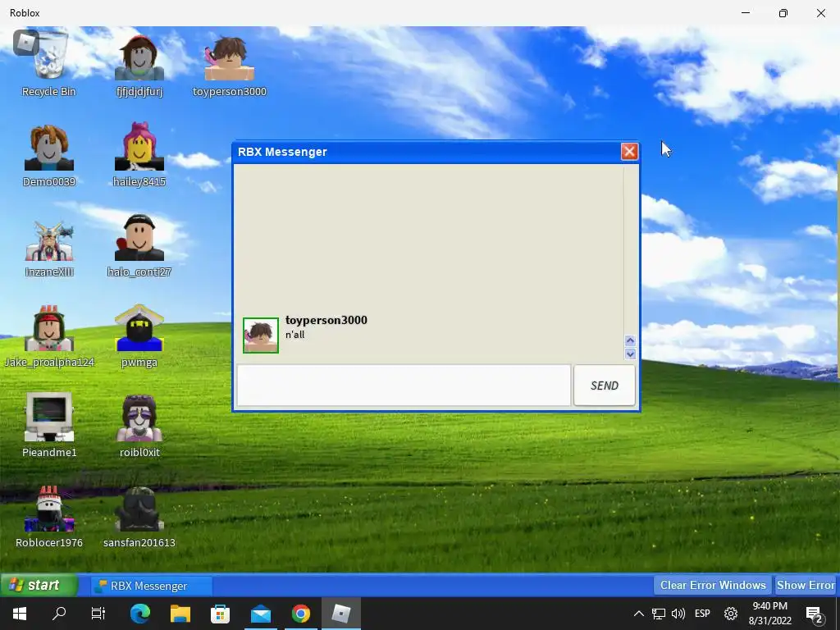This screenshot has height=630, width=840.
Task: Click toyperson3000 avatar in the chat message
Action: pos(261,336)
